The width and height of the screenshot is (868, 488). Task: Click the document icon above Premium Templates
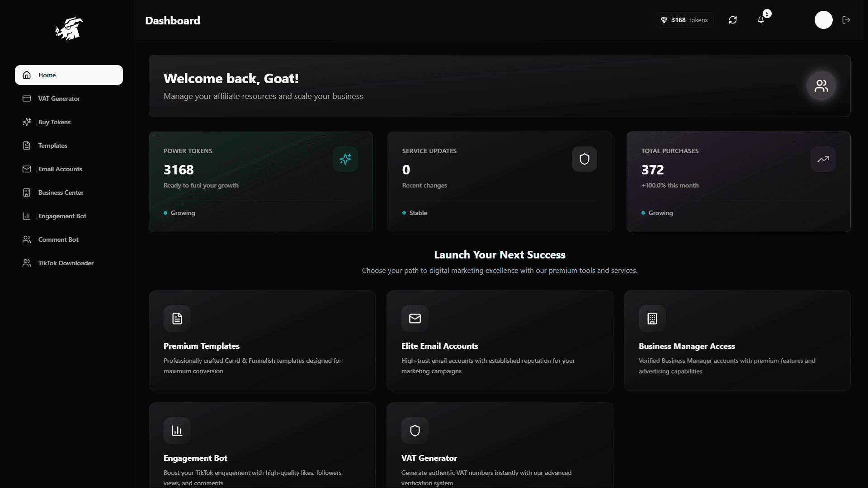pos(177,319)
